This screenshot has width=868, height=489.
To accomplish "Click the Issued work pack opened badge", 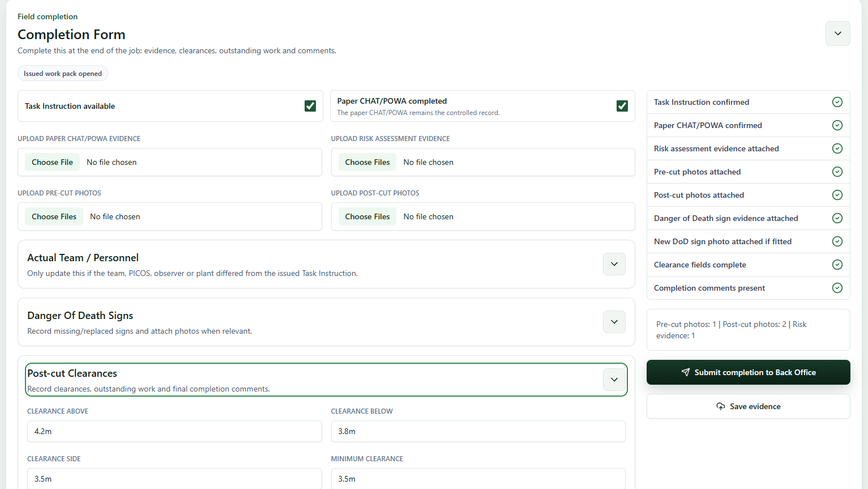I will (63, 74).
